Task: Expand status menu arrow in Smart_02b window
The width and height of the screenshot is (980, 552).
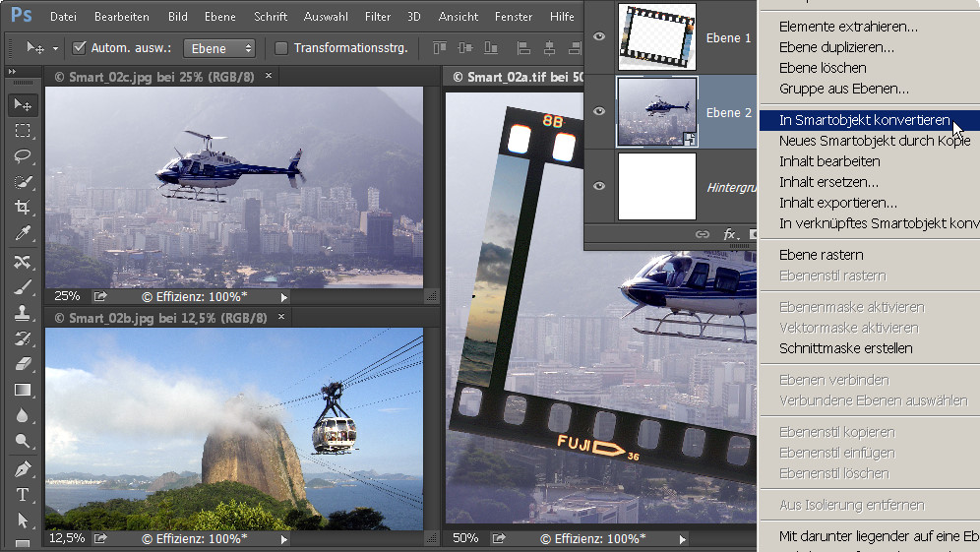Action: tap(283, 539)
